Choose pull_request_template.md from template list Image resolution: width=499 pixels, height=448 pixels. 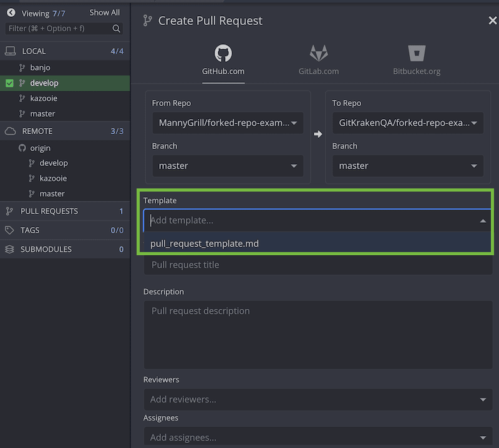click(x=205, y=243)
